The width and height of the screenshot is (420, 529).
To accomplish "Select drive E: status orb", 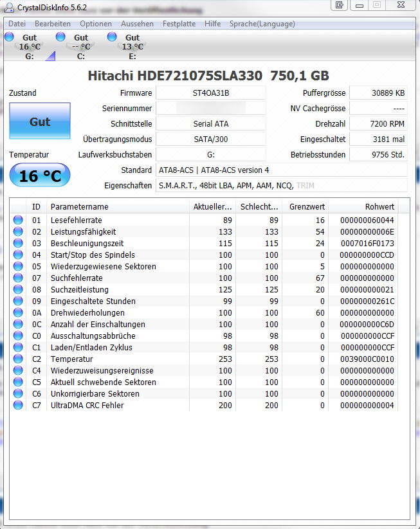I will point(112,37).
